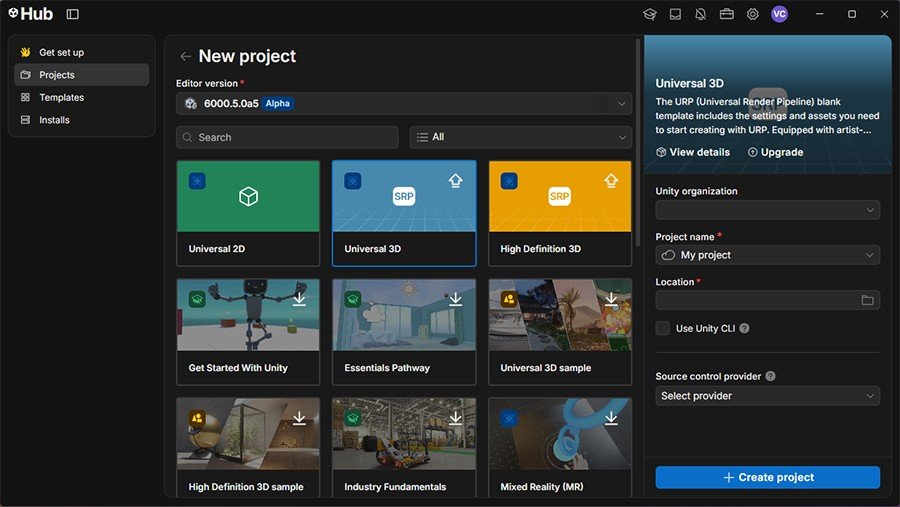Open the VC account avatar
The height and width of the screenshot is (507, 900).
(779, 14)
